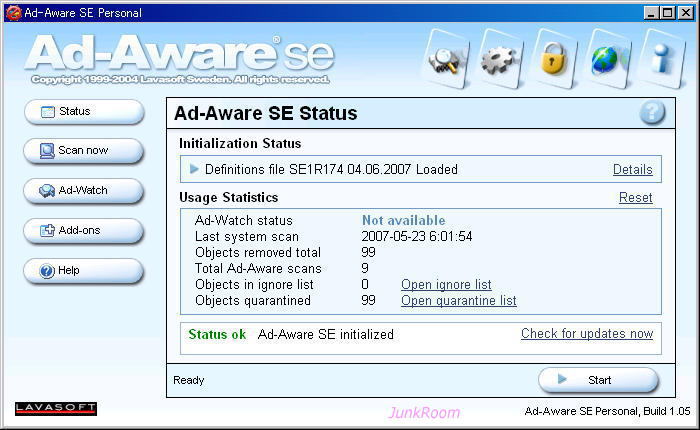Image resolution: width=700 pixels, height=430 pixels.
Task: Open quarantine via the padlock icon
Action: point(554,59)
